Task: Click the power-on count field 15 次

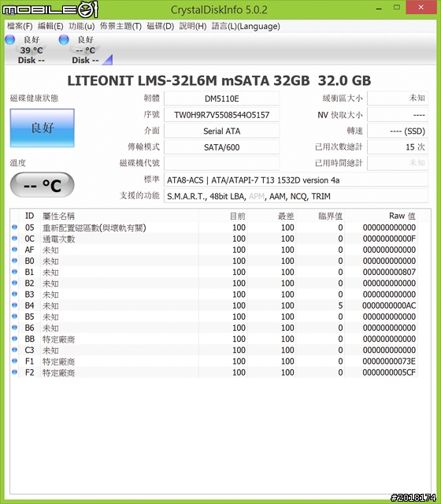Action: 398,147
